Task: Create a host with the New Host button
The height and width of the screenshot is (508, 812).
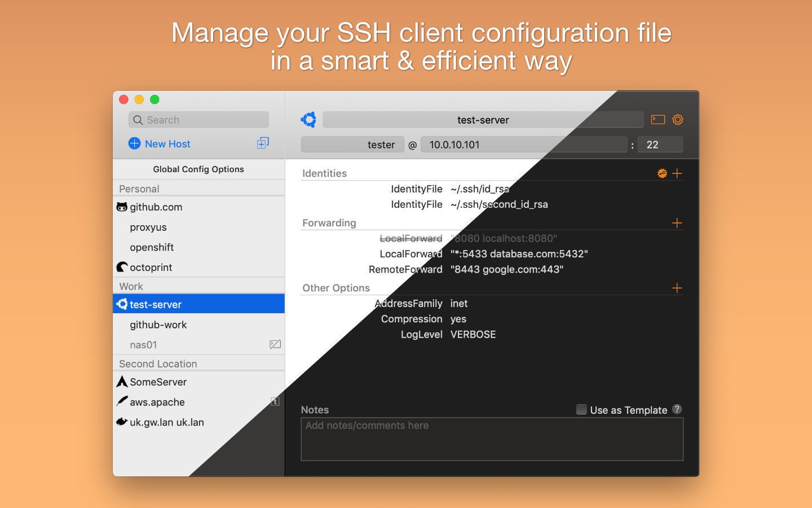Action: 158,144
